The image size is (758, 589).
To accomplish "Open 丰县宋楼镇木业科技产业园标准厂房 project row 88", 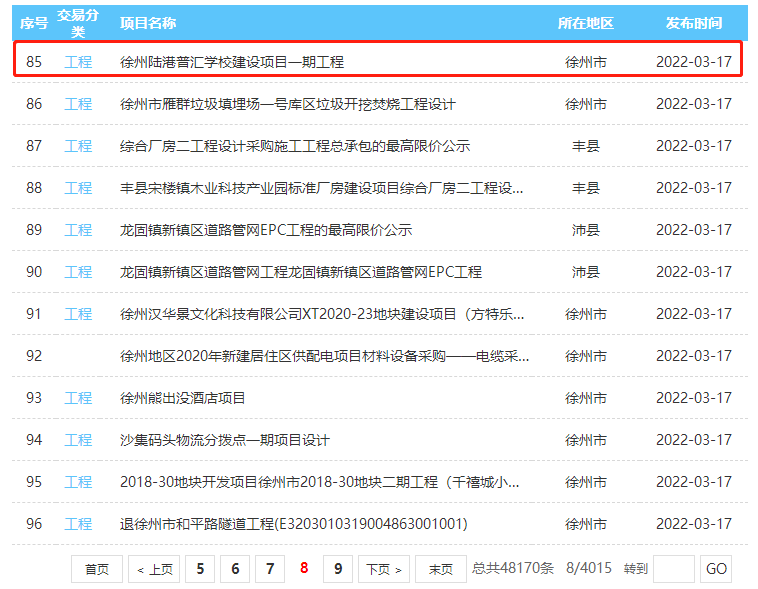I will click(321, 188).
